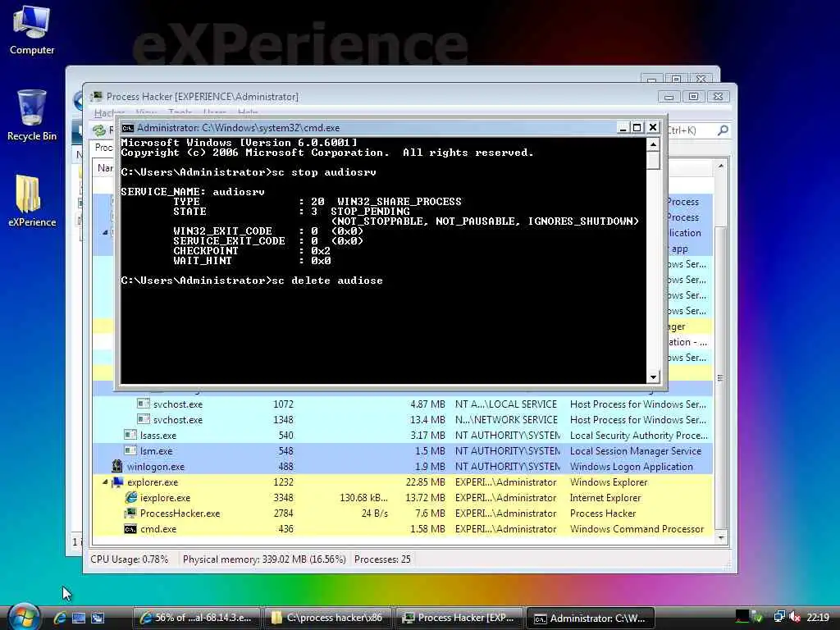Click Windows Explorer description cell
The image size is (840, 630).
point(609,482)
